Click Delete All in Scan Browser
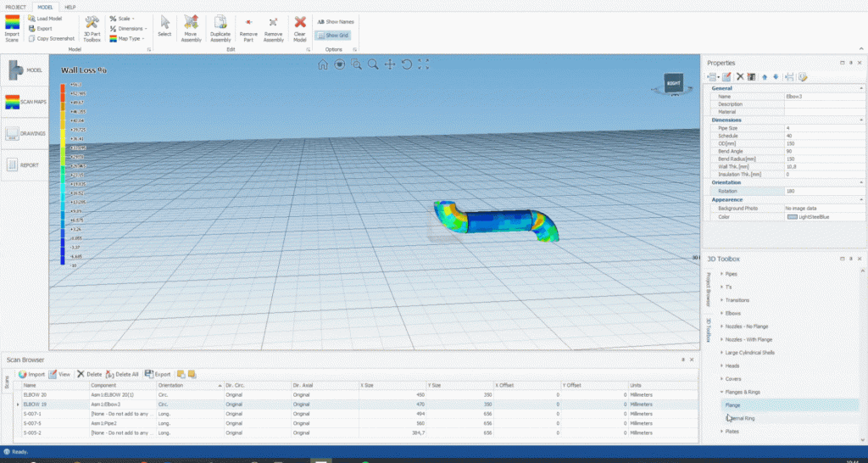This screenshot has height=463, width=868. point(122,375)
